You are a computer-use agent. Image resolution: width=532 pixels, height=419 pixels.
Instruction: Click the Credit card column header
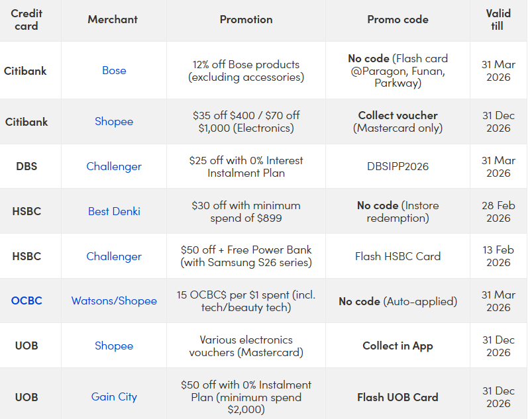tap(27, 20)
